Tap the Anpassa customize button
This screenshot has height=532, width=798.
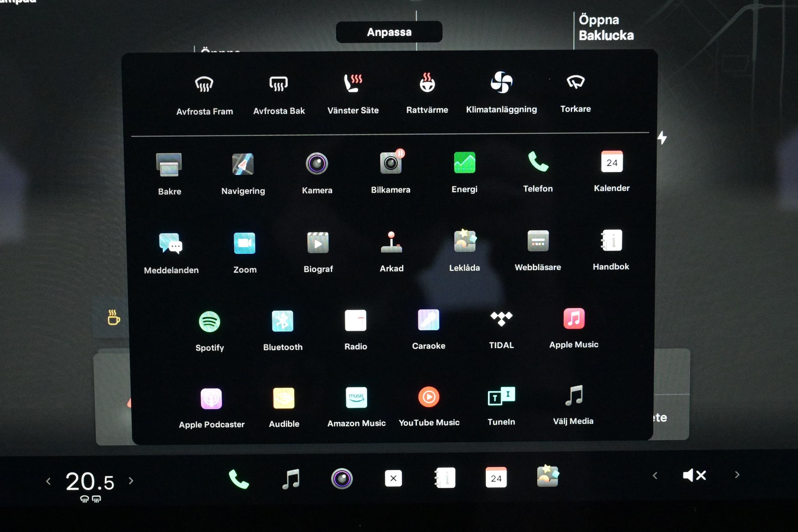pyautogui.click(x=389, y=32)
